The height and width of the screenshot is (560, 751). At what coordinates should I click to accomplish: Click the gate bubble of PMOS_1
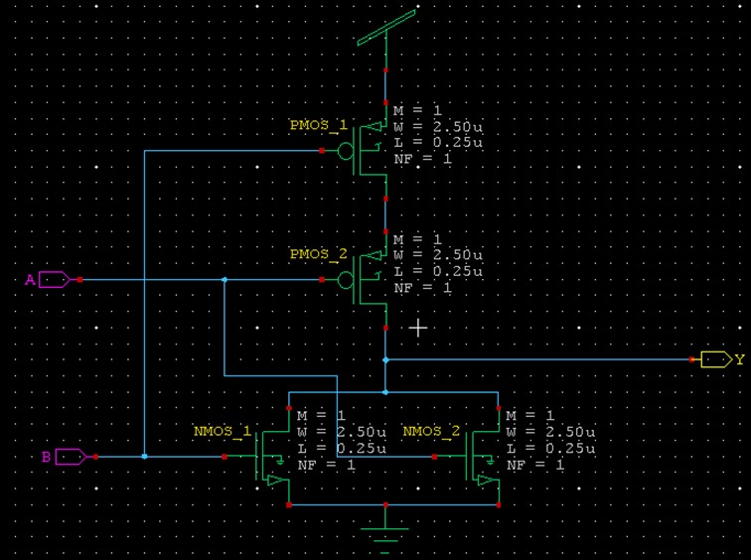tap(346, 151)
